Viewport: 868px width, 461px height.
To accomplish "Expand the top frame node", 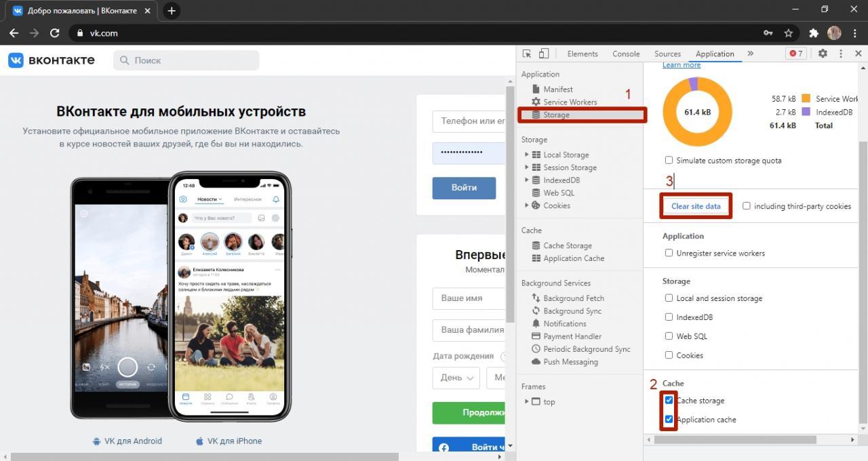I will coord(527,402).
